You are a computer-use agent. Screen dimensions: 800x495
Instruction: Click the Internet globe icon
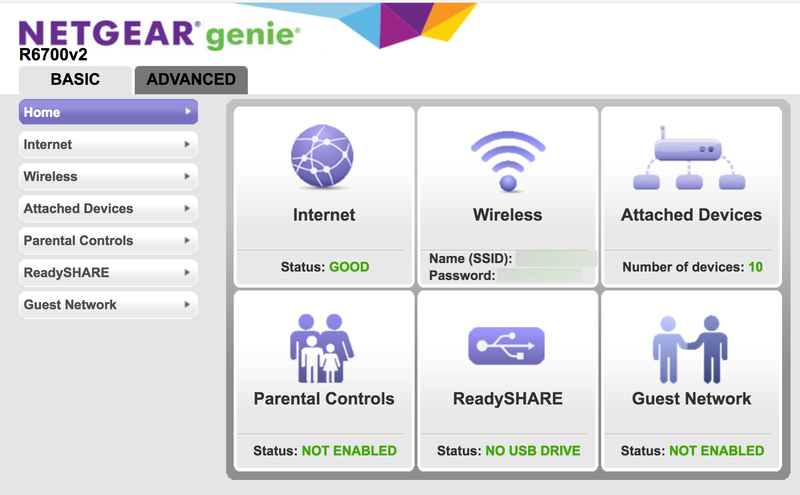(322, 156)
